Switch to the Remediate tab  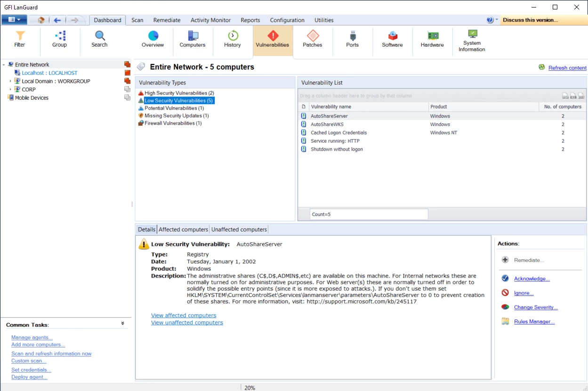pos(167,20)
